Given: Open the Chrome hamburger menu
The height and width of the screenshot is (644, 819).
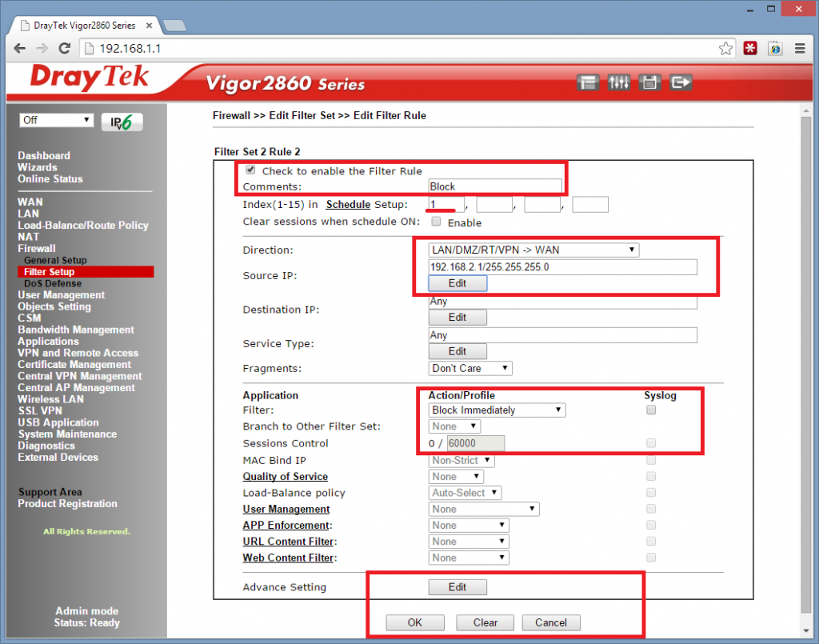Looking at the screenshot, I should point(800,49).
